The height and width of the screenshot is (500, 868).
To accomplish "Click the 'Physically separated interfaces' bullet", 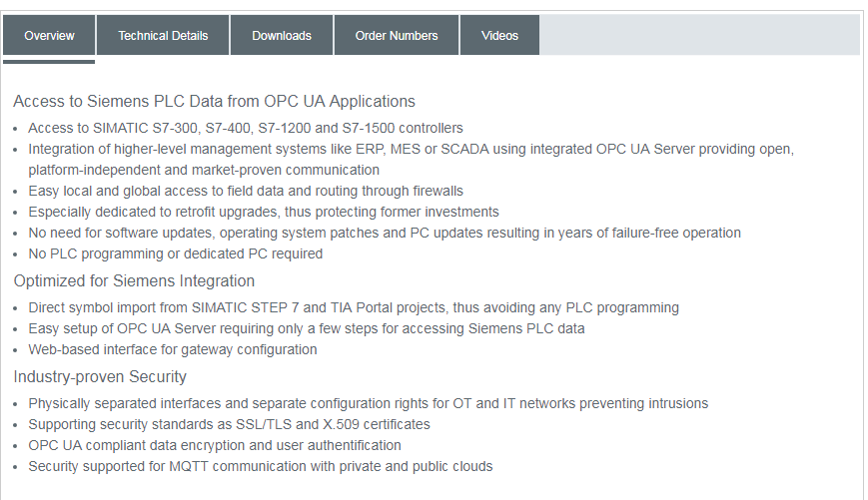I will click(x=368, y=403).
